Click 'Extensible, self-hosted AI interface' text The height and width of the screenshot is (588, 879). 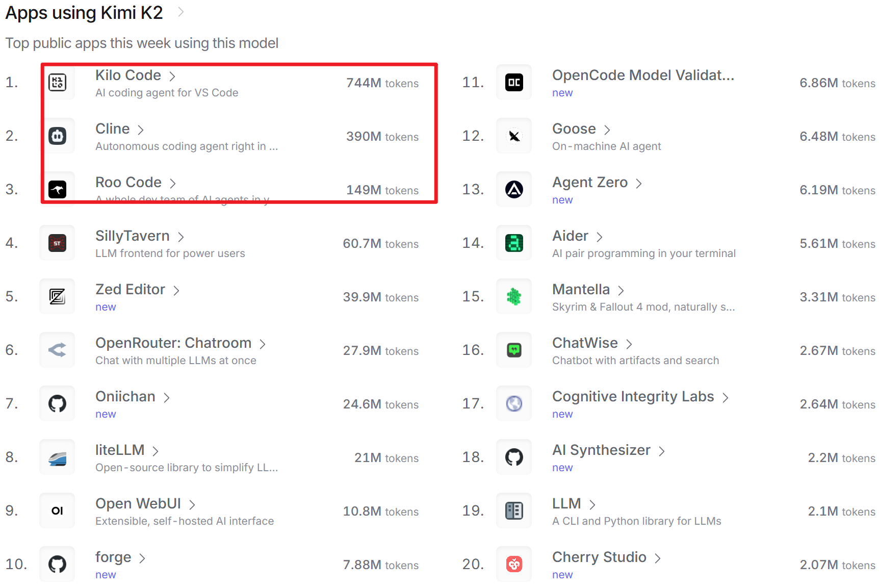pos(185,521)
